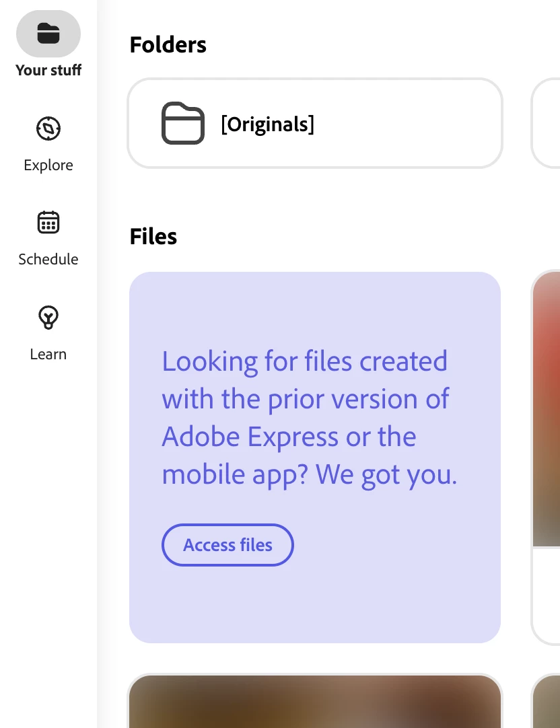Screen dimensions: 560x728
Task: Click the Explore compass icon
Action: (x=48, y=129)
